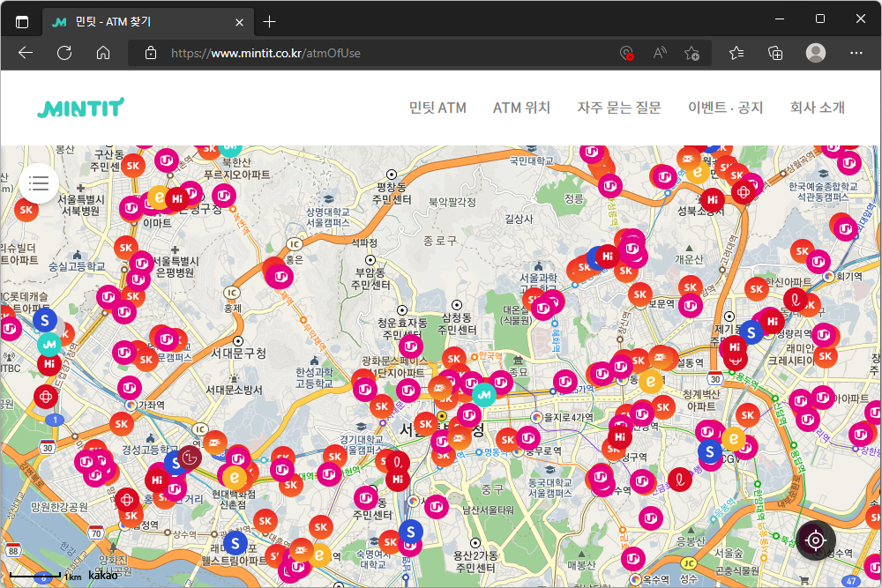Open a new browser tab

point(269,22)
